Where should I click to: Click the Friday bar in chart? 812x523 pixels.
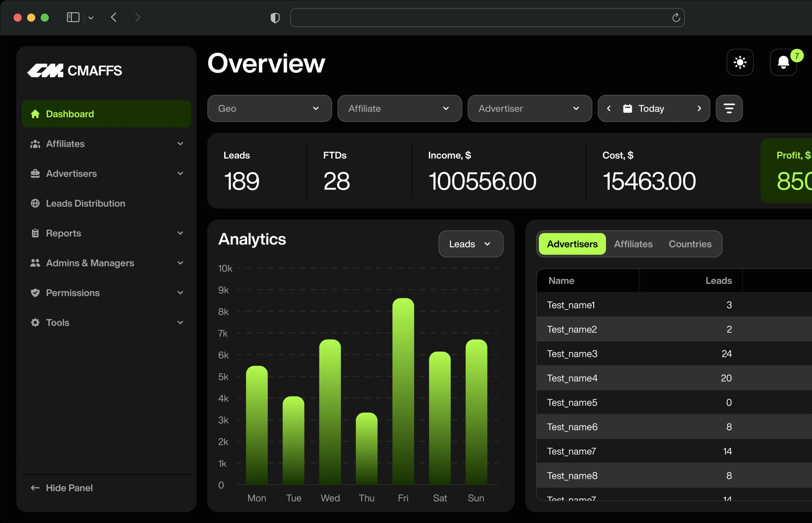(403, 392)
